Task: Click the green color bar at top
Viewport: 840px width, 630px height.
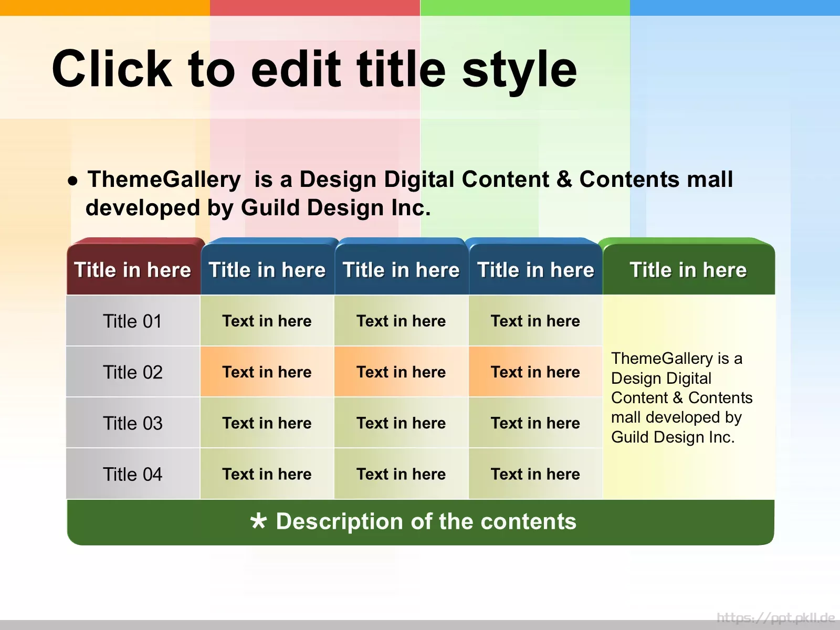Action: 525,7
